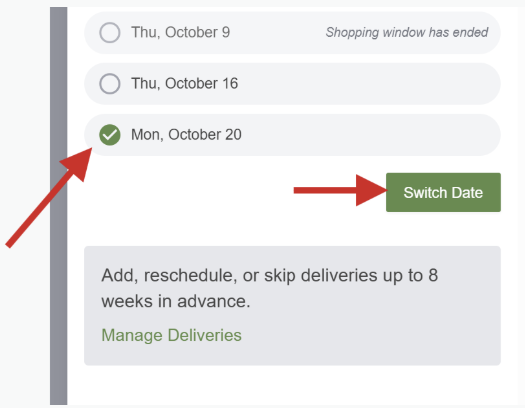Select the Thu, October 9 radio button

tap(110, 32)
